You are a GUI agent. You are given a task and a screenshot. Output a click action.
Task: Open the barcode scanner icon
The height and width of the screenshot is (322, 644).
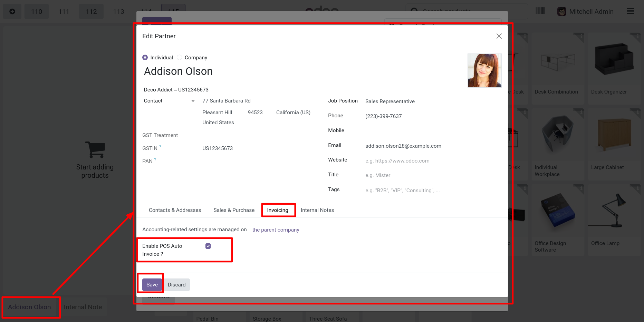540,11
